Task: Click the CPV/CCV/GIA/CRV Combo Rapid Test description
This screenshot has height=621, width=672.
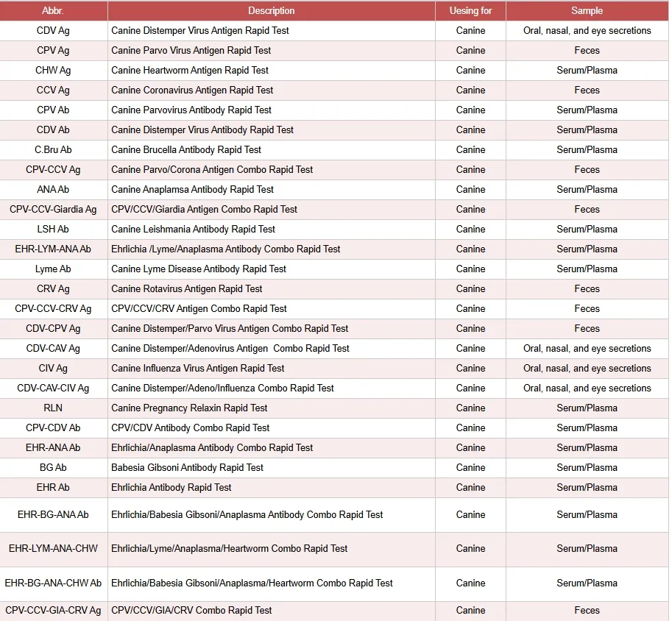Action: pyautogui.click(x=191, y=611)
